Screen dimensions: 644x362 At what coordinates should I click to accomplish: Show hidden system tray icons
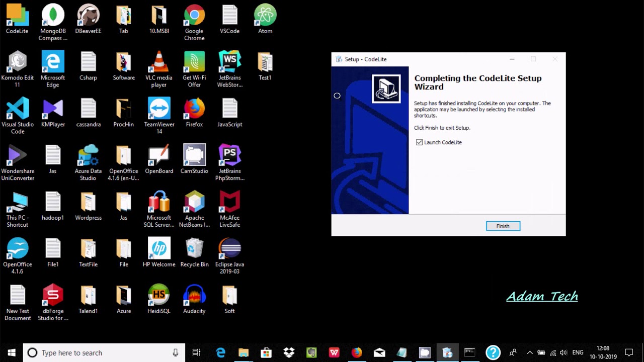(x=530, y=352)
